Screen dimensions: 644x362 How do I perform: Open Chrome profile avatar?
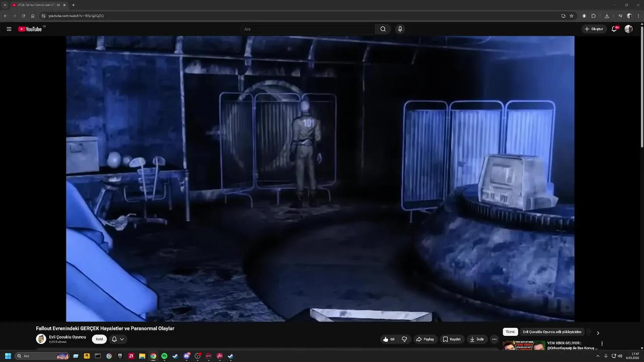[x=629, y=16]
